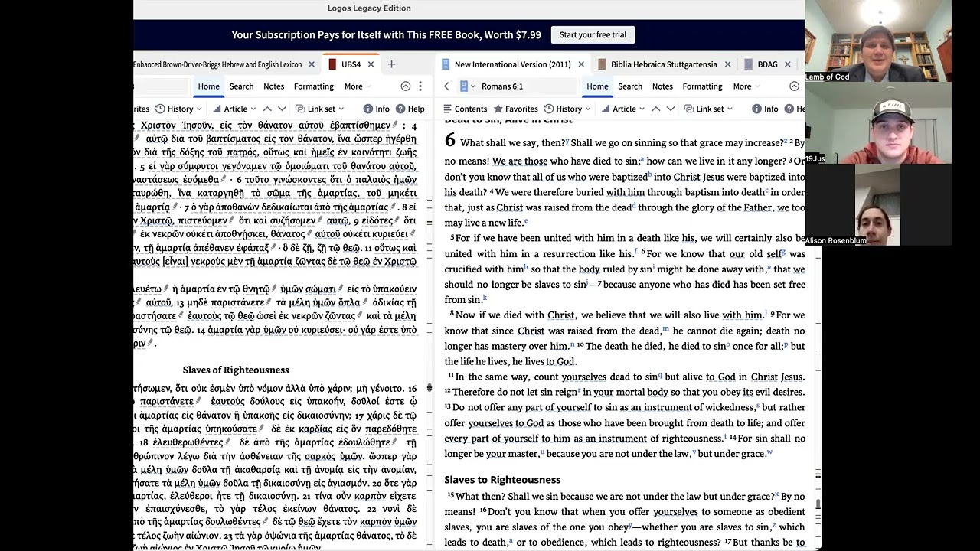Click the chapter number 6 in NIV text
Image resolution: width=980 pixels, height=551 pixels.
point(449,140)
